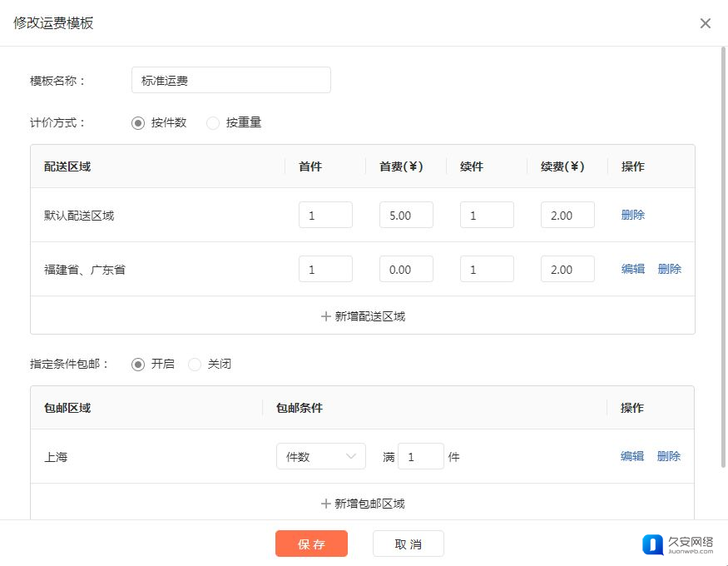Turn on 指定条件包邮 with 开启 radio
This screenshot has width=728, height=566.
click(x=138, y=365)
